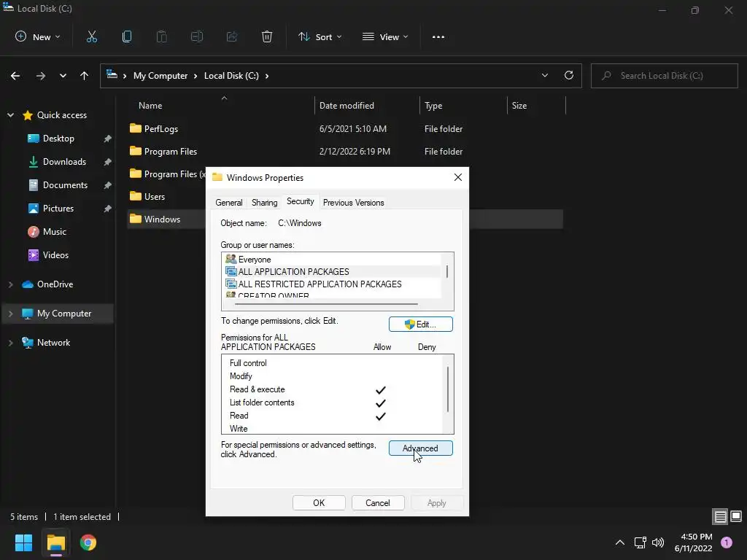This screenshot has width=747, height=560.
Task: Open Music in navigation pane
Action: click(54, 231)
